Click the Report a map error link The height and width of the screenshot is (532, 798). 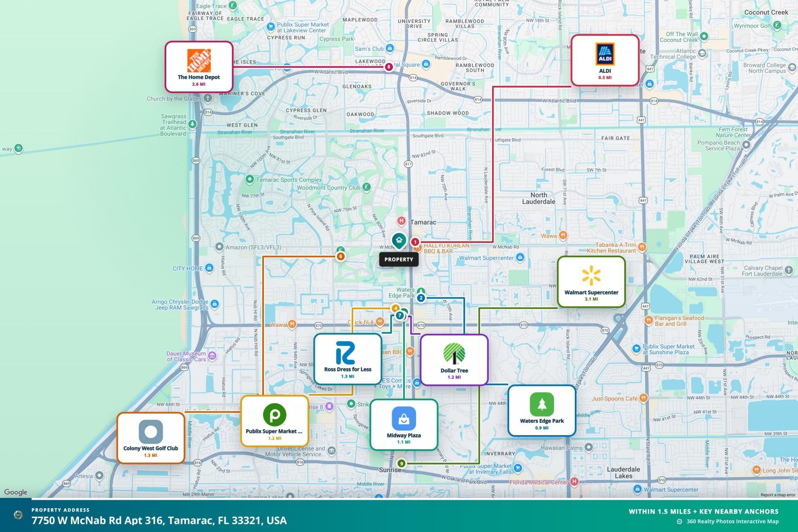pyautogui.click(x=778, y=495)
